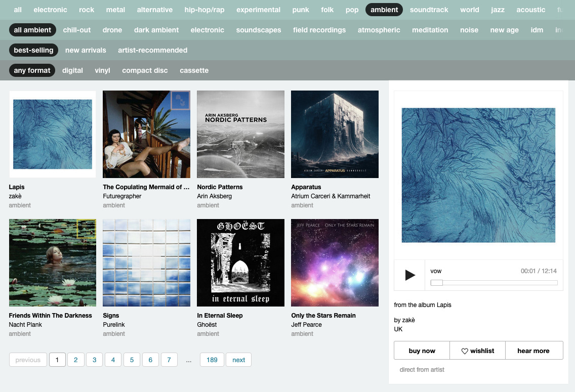Open the Lapis album cover thumbnail in grid
The width and height of the screenshot is (575, 392).
coord(53,134)
